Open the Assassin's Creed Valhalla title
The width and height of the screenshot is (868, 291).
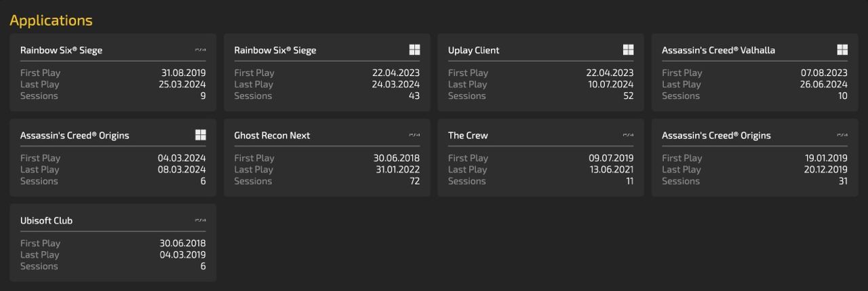718,50
